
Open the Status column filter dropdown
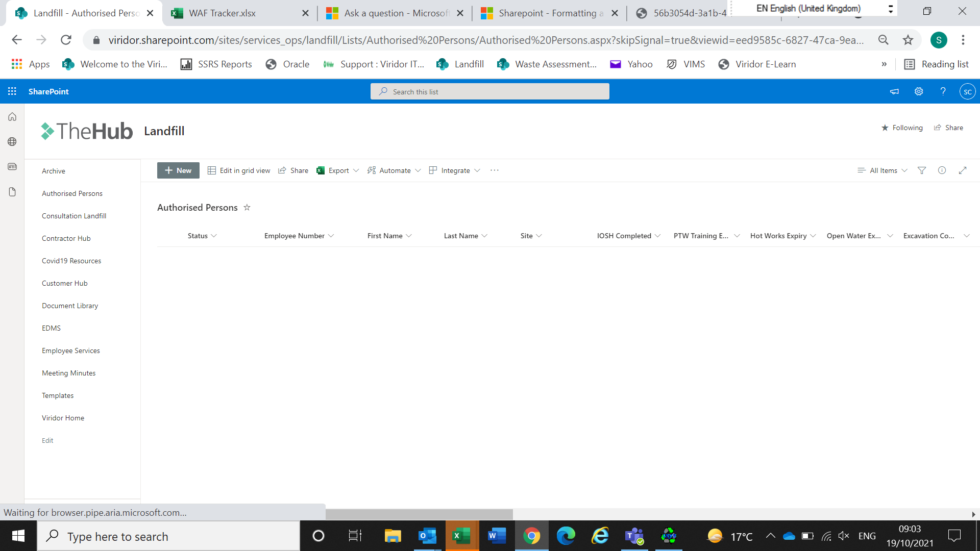point(214,236)
